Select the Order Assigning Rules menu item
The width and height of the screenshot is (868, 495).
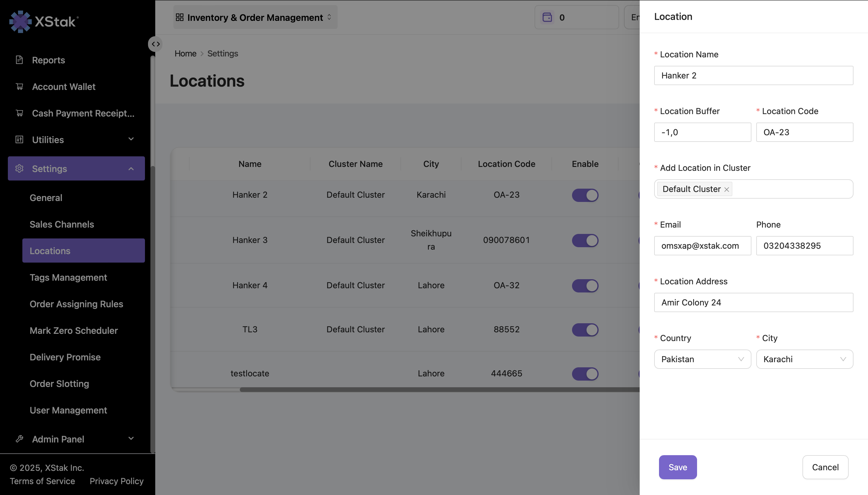[76, 304]
